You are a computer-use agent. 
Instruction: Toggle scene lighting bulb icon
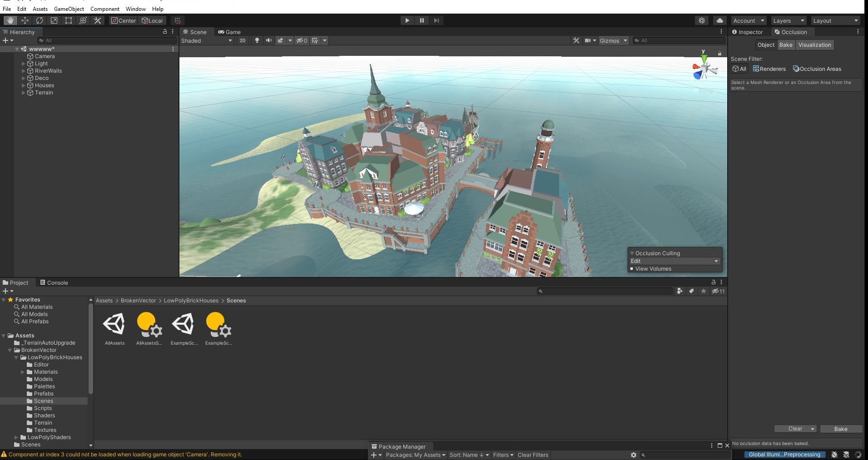[x=257, y=40]
